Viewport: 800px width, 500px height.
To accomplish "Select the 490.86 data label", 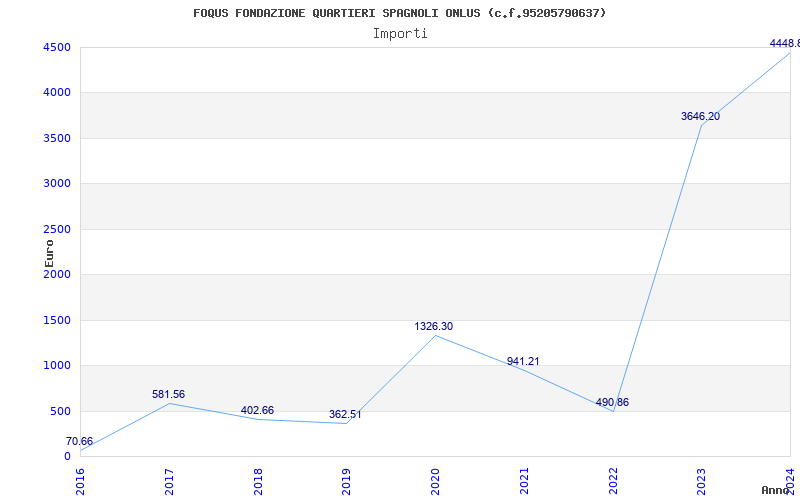I will [612, 402].
